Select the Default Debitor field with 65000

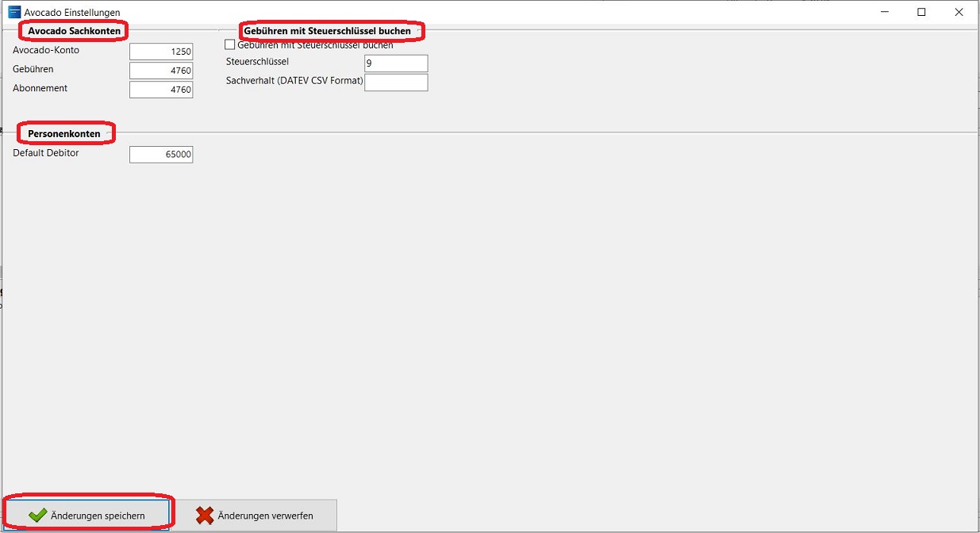[x=161, y=155]
